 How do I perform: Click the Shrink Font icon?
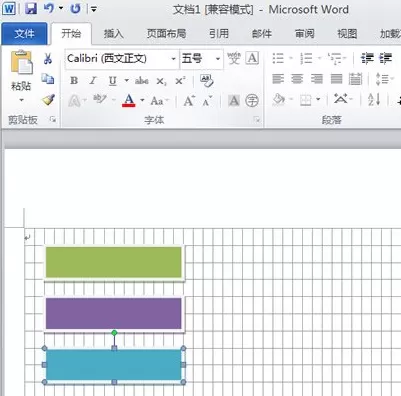coord(207,101)
